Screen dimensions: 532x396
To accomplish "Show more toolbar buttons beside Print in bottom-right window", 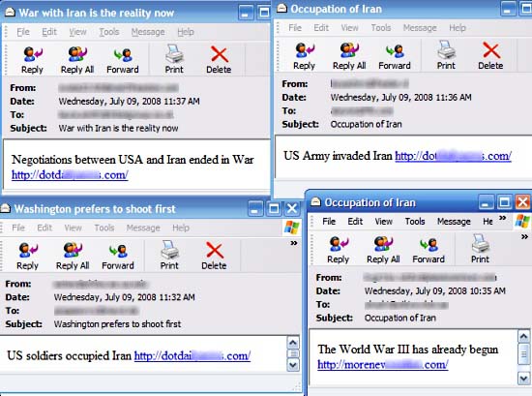I will click(524, 236).
